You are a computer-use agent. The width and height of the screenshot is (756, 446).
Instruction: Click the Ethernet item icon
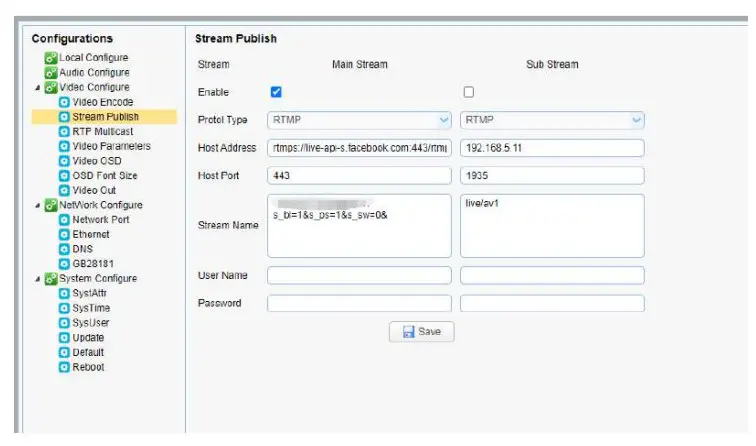click(64, 234)
